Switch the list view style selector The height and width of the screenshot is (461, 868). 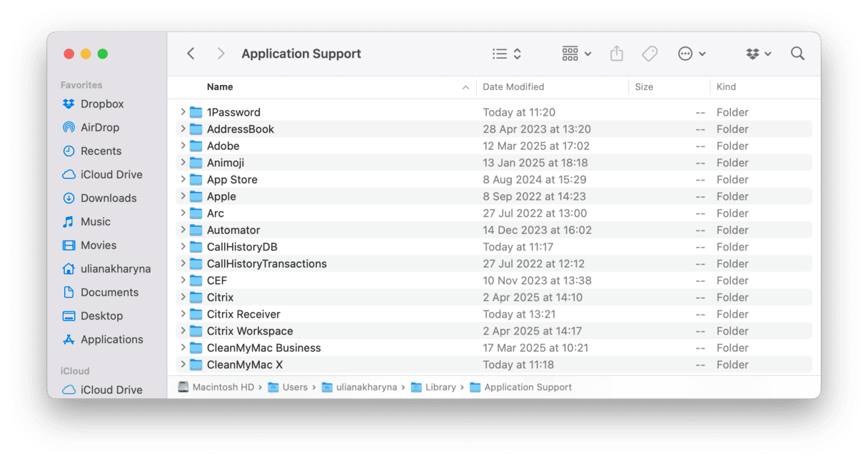[507, 54]
